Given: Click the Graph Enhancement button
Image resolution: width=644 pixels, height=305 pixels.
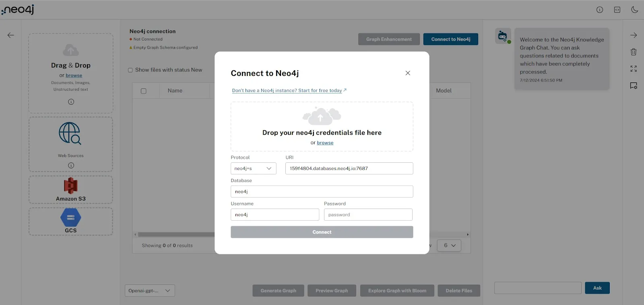Looking at the screenshot, I should 389,39.
